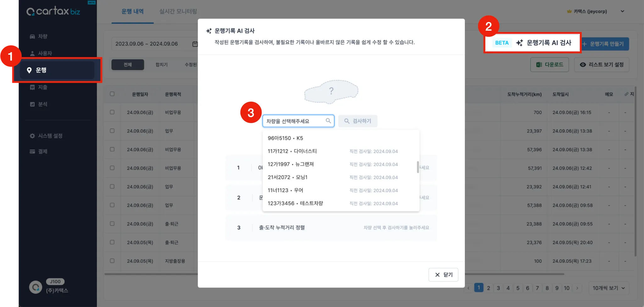Click the calendar icon next to date range

195,44
